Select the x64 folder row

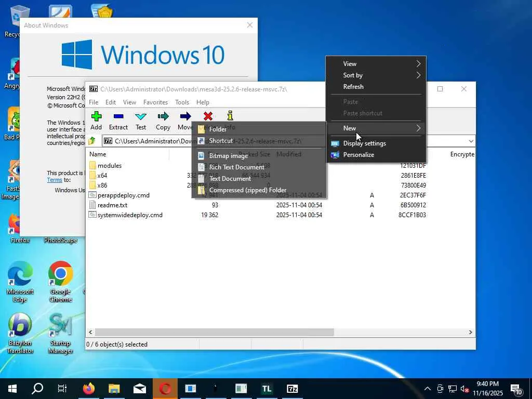tap(98, 176)
